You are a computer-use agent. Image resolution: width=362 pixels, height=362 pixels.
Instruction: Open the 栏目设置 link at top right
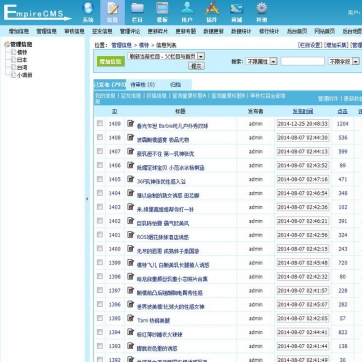pyautogui.click(x=310, y=45)
